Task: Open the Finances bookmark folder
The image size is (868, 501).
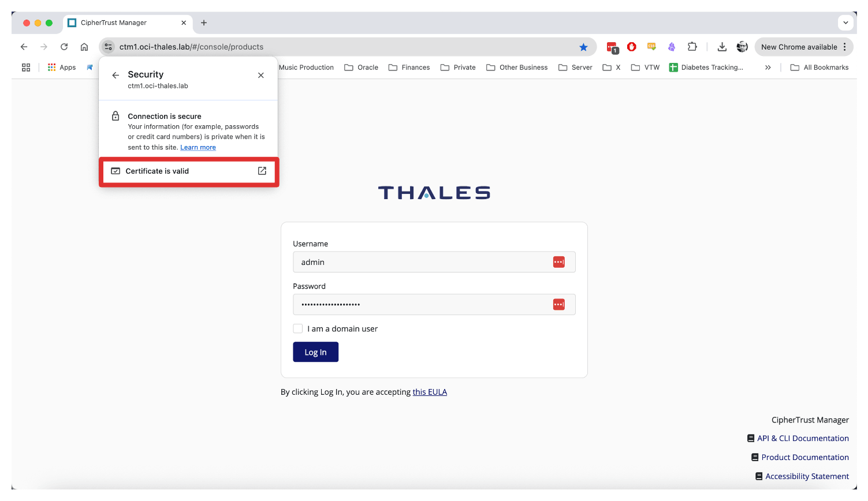Action: point(409,68)
